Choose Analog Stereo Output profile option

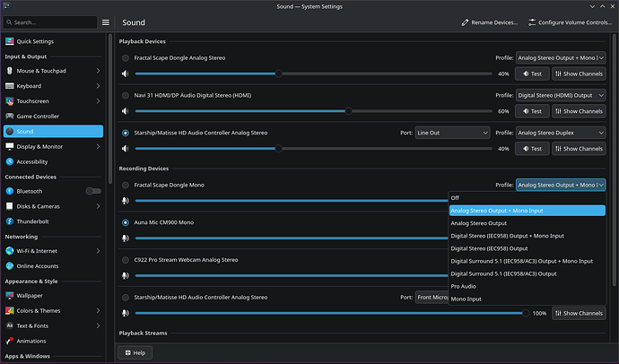[x=527, y=223]
